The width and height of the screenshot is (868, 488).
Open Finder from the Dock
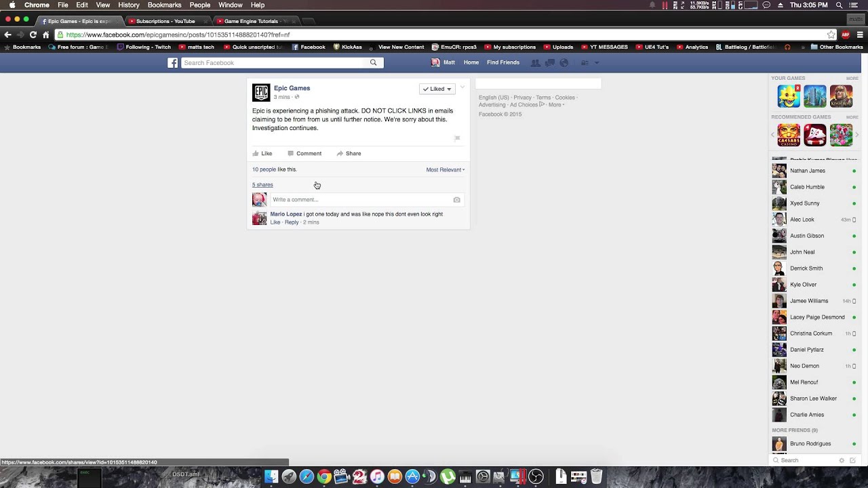(x=271, y=476)
